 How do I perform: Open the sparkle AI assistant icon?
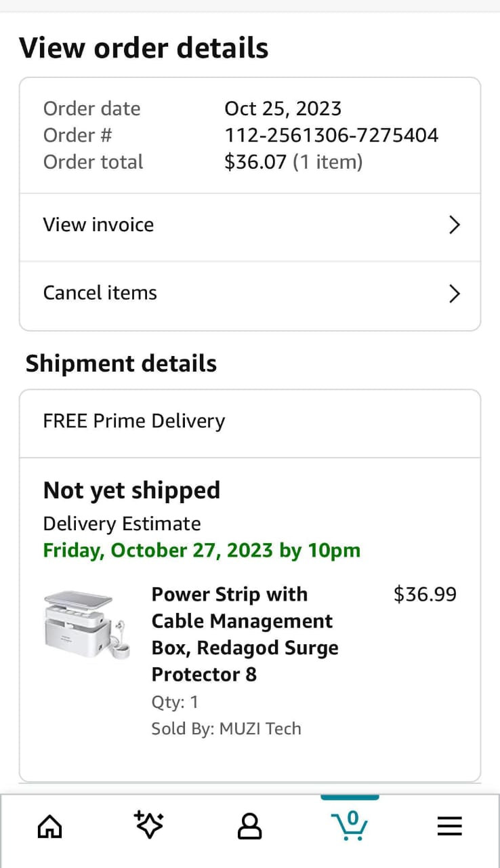click(149, 825)
